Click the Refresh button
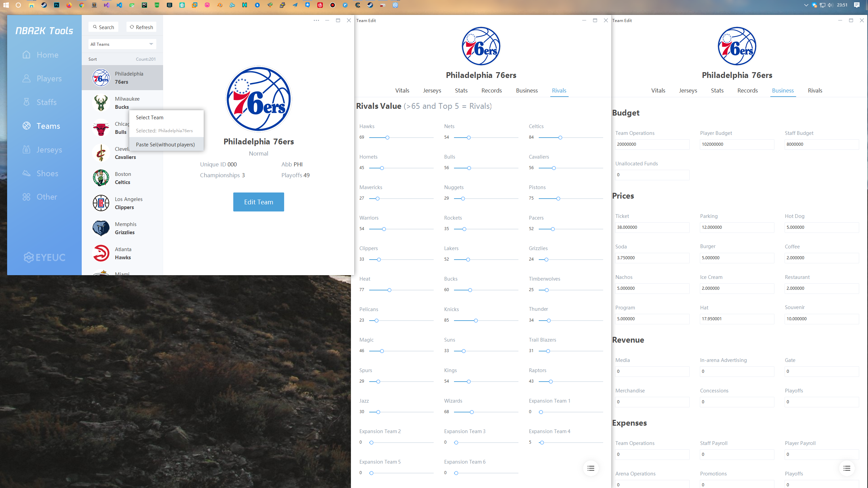This screenshot has width=868, height=488. click(141, 27)
